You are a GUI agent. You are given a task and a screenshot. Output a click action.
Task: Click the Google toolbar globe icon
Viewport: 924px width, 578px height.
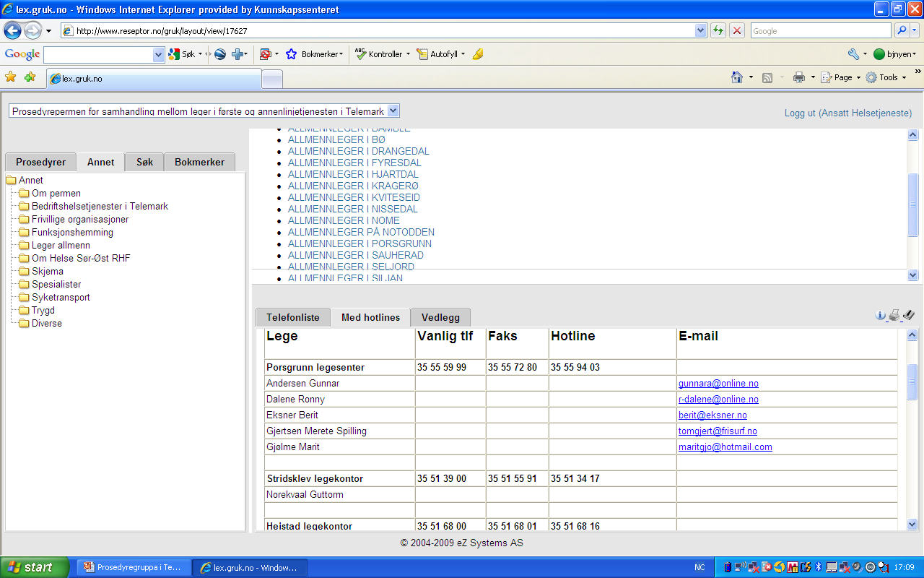pos(220,54)
